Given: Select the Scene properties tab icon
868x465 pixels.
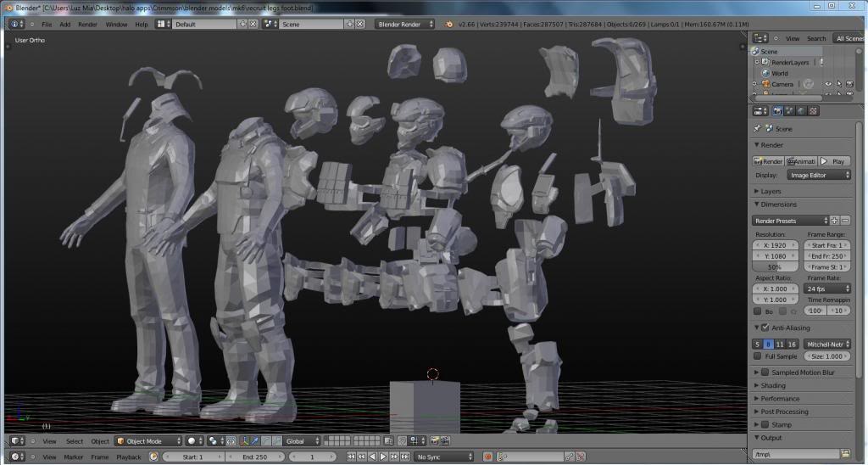Looking at the screenshot, I should click(x=789, y=111).
